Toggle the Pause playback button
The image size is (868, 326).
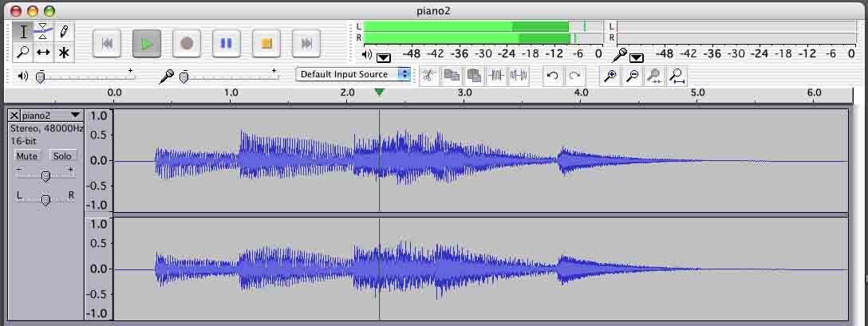pyautogui.click(x=227, y=44)
